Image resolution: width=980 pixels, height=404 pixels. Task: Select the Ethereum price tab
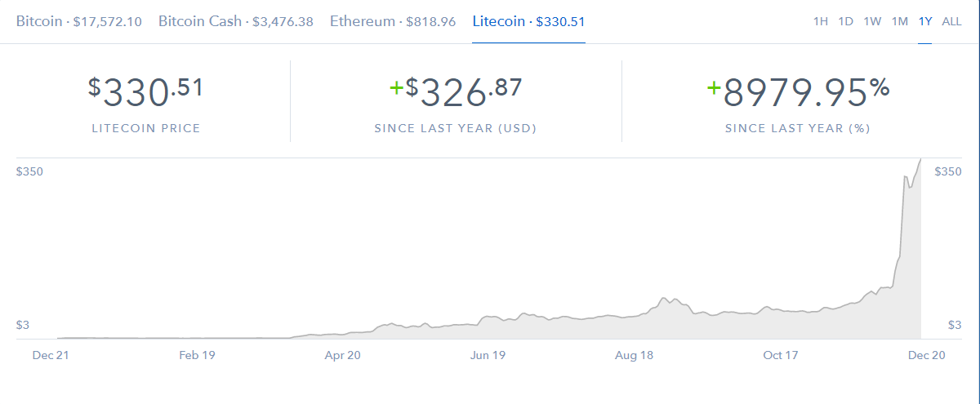point(393,21)
